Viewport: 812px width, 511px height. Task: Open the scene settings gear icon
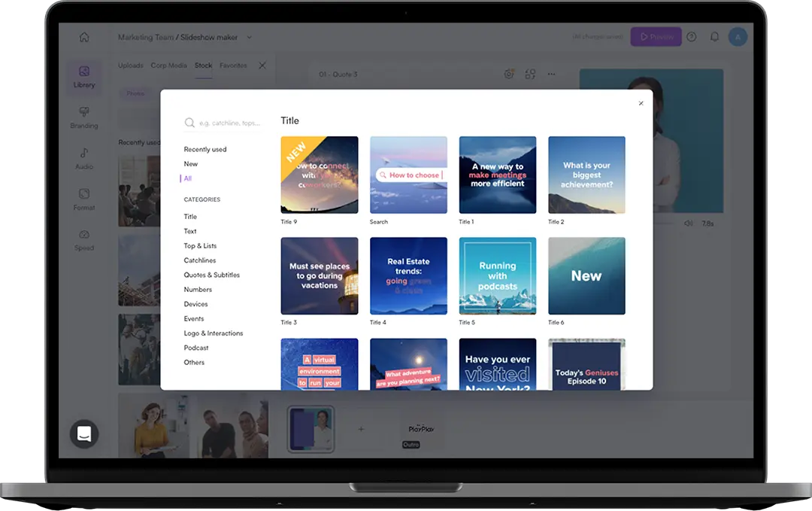[509, 75]
